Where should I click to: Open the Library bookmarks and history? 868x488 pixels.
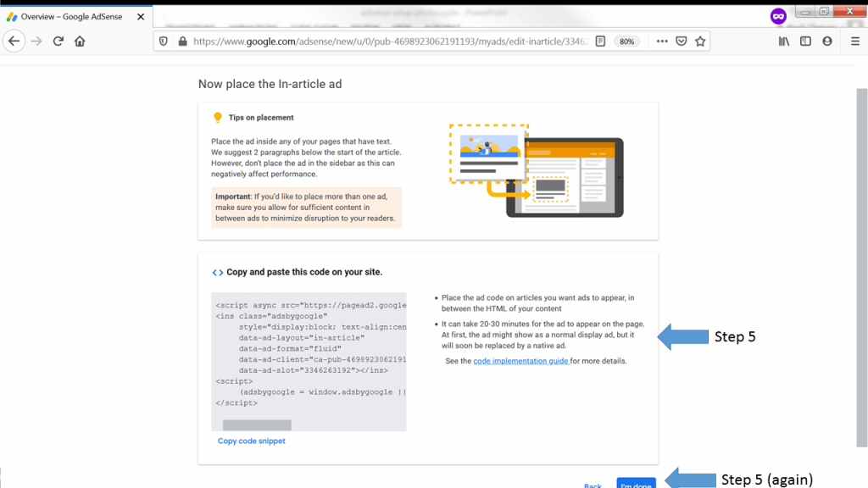point(784,41)
